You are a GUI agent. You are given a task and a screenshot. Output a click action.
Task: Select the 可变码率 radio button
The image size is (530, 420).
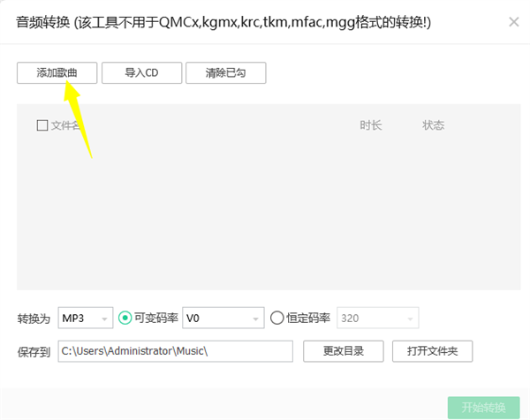[125, 318]
